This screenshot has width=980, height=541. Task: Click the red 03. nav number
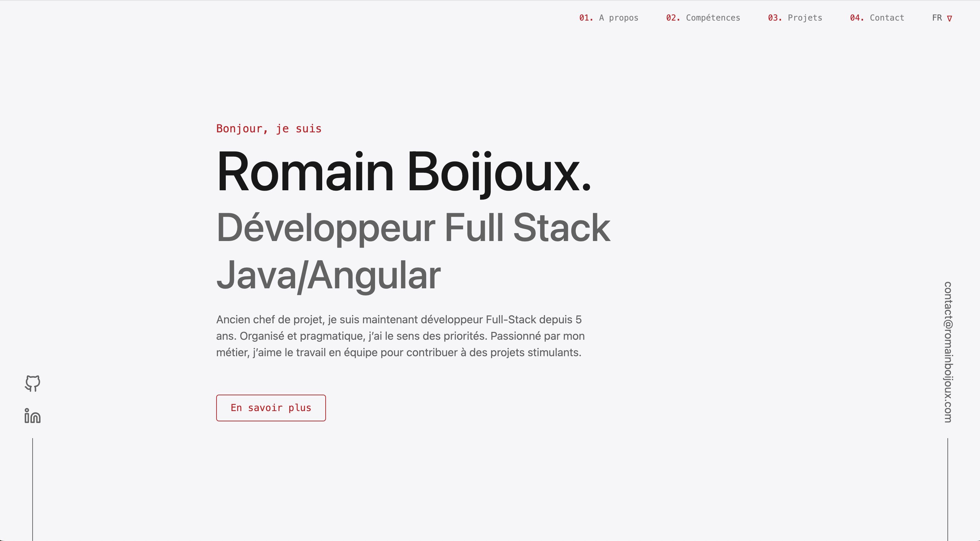click(x=774, y=18)
